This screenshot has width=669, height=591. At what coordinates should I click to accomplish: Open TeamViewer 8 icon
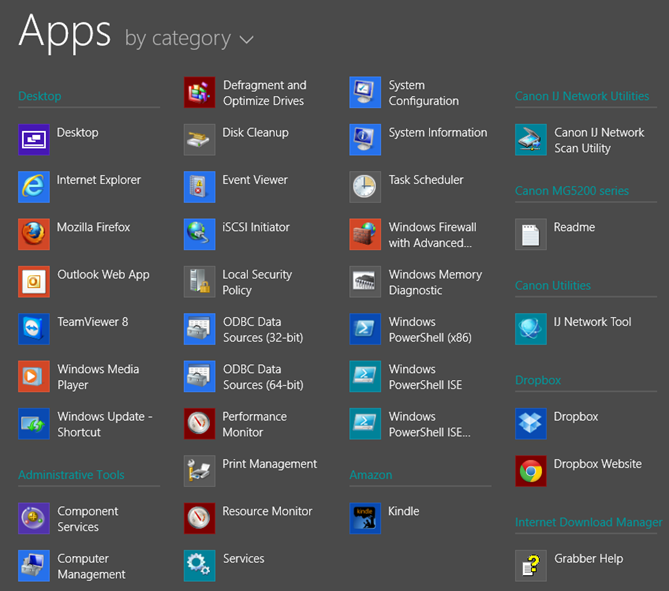tap(34, 329)
